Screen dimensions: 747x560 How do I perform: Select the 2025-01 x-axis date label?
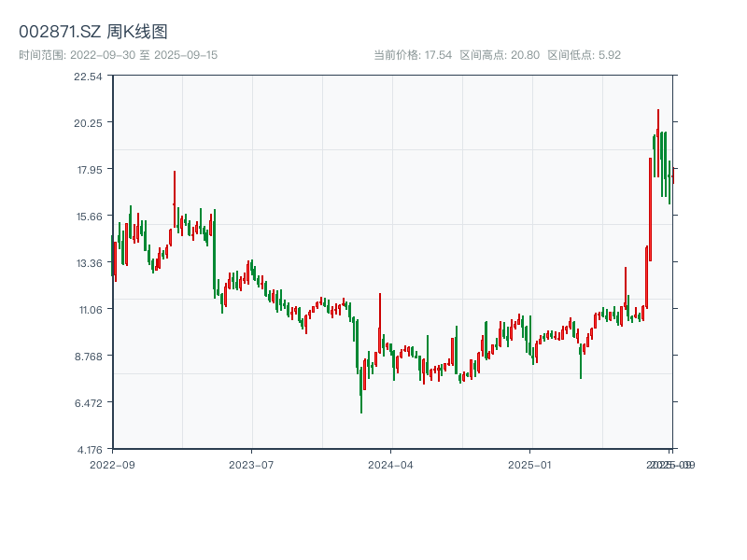[530, 464]
